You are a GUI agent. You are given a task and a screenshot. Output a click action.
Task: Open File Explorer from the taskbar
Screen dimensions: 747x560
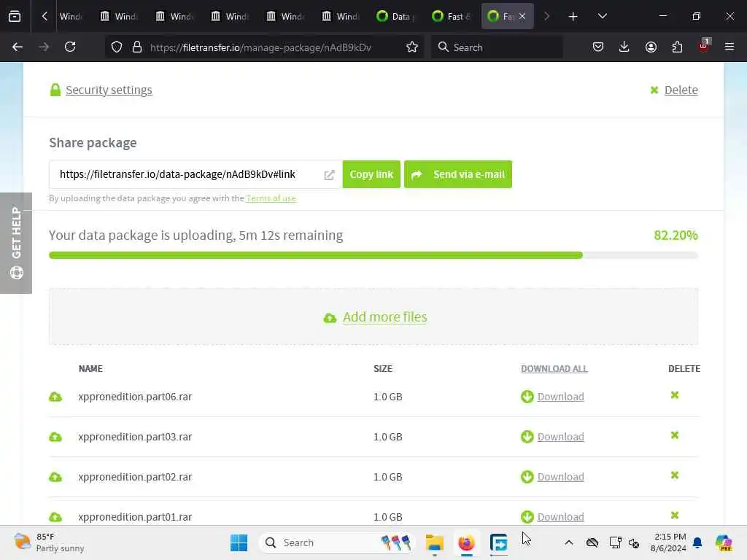pyautogui.click(x=435, y=542)
